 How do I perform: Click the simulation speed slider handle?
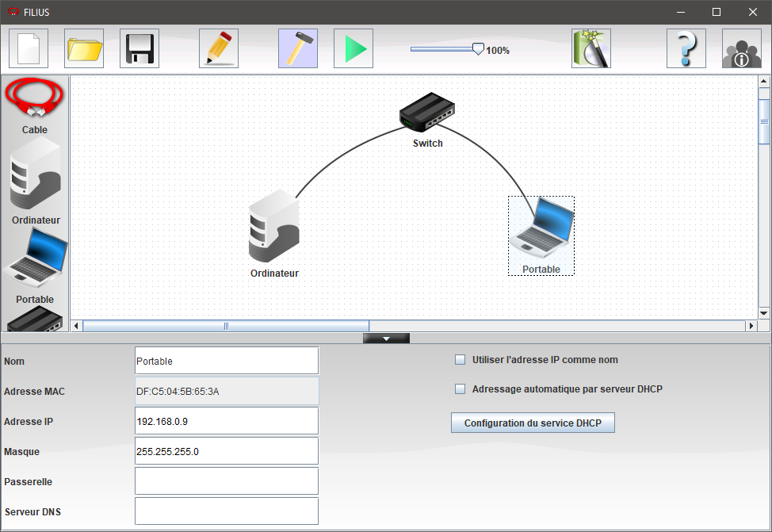[x=478, y=49]
